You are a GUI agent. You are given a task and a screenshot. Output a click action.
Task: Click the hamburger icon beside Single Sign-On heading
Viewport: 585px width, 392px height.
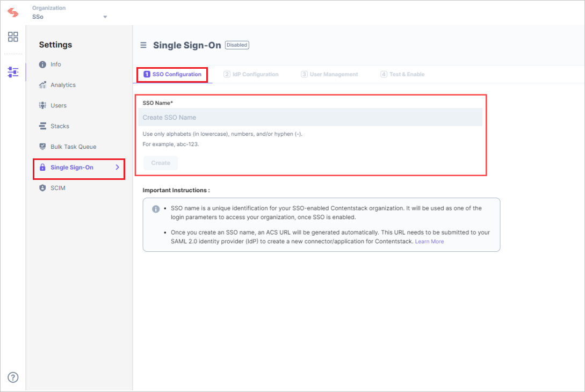coord(143,45)
